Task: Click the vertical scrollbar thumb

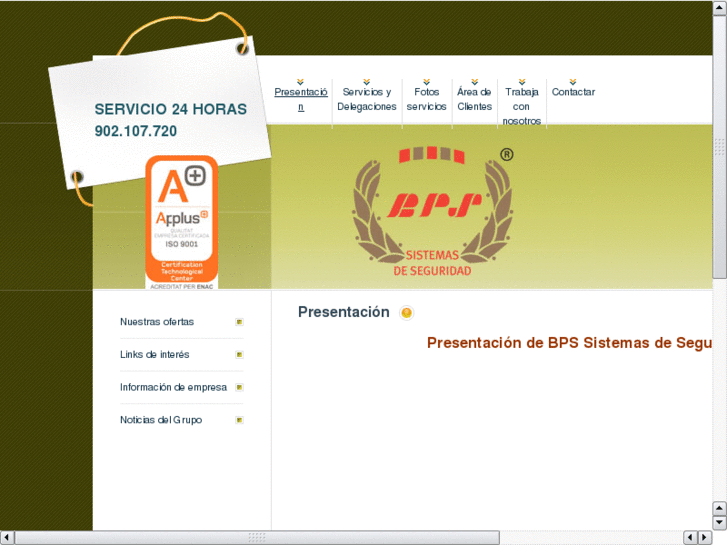Action: coord(720,147)
